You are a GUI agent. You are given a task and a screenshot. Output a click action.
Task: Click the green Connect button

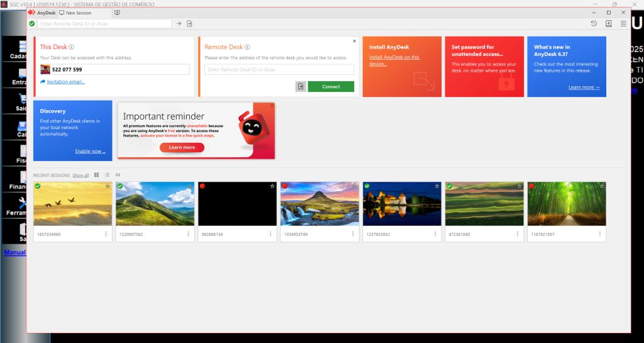pos(331,87)
